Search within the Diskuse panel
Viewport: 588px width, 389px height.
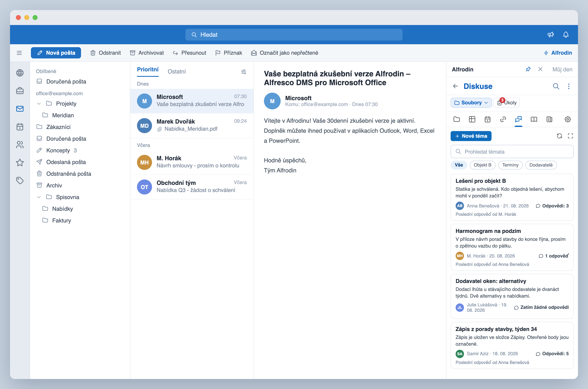pos(556,86)
